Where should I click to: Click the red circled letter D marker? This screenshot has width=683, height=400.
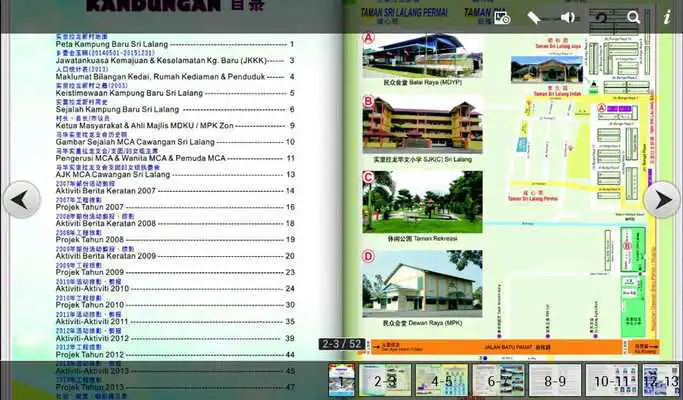point(369,257)
